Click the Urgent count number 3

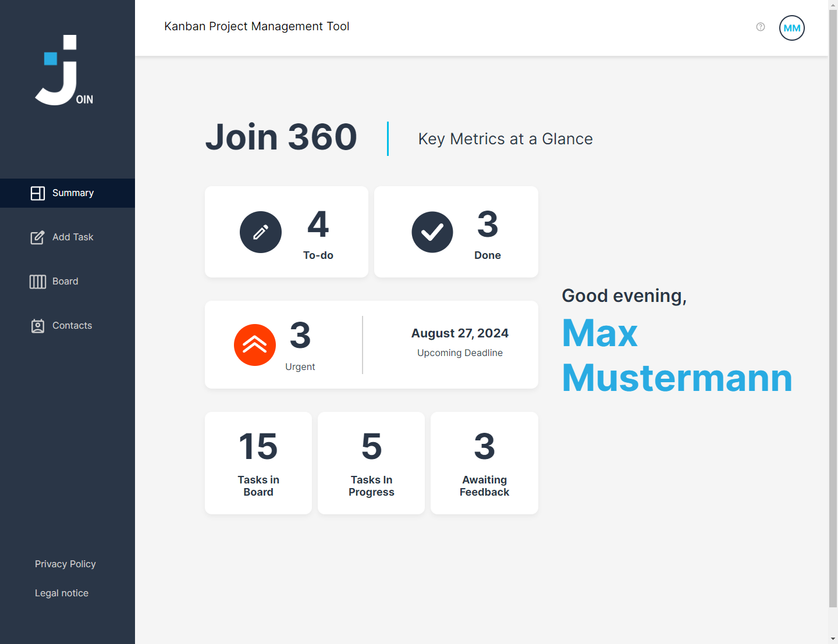[x=300, y=336]
